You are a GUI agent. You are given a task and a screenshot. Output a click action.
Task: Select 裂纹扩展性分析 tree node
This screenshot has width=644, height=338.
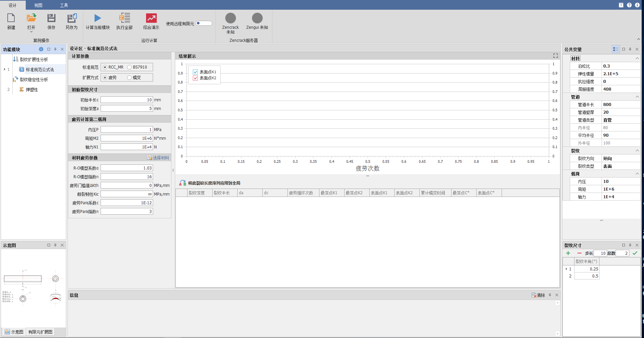click(x=34, y=60)
